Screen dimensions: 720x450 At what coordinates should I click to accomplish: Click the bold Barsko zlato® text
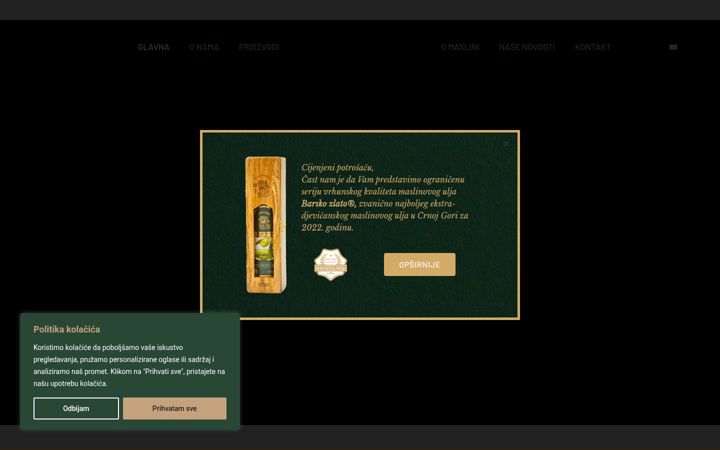328,203
